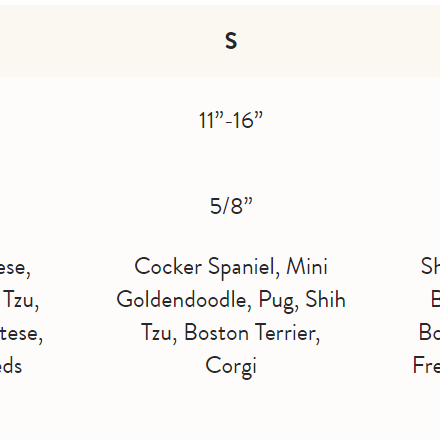Click the beige header row band

[x=220, y=41]
